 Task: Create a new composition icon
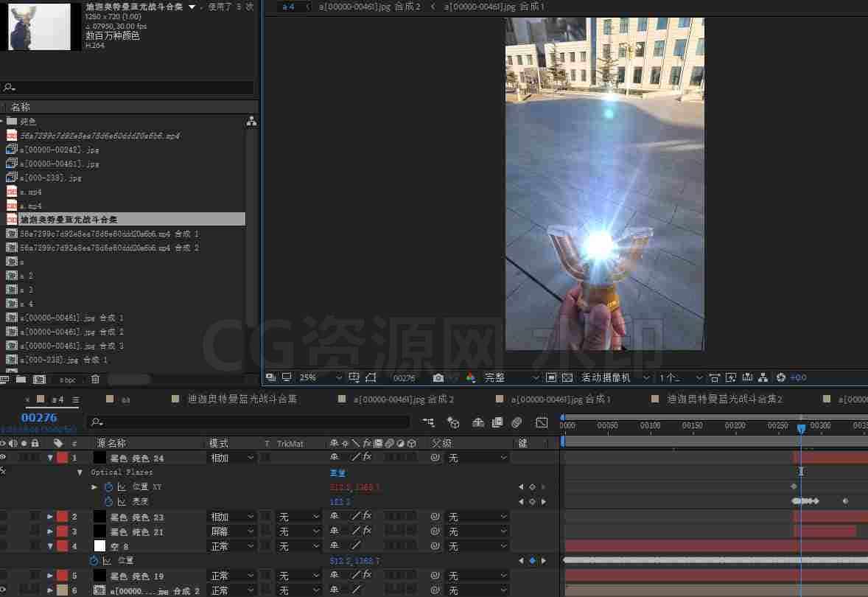point(39,380)
